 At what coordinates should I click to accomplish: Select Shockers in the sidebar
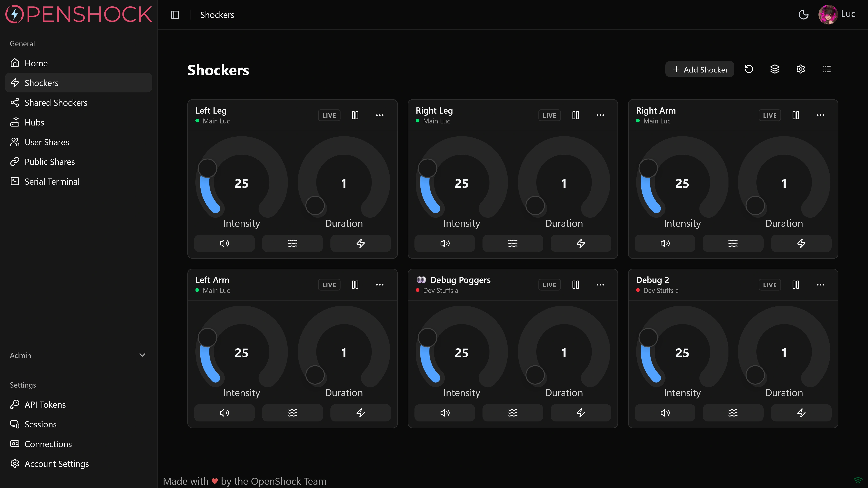point(78,83)
